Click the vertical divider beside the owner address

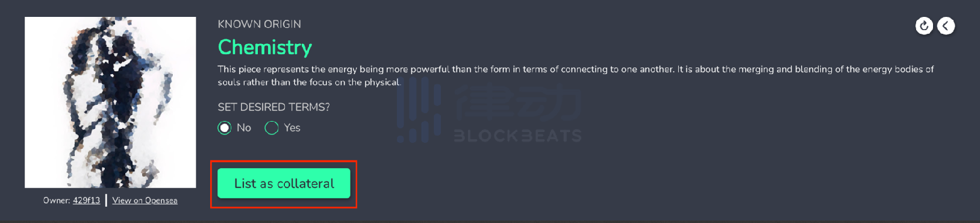[106, 200]
